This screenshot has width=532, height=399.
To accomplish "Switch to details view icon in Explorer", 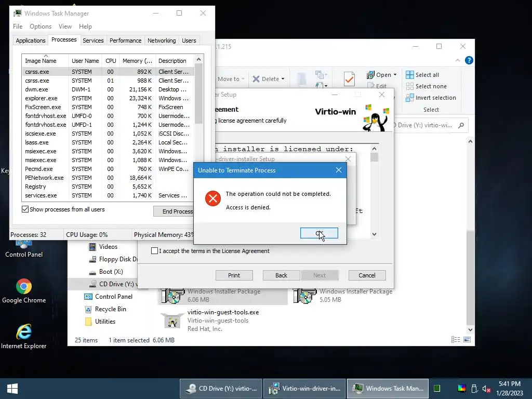I will [456, 340].
